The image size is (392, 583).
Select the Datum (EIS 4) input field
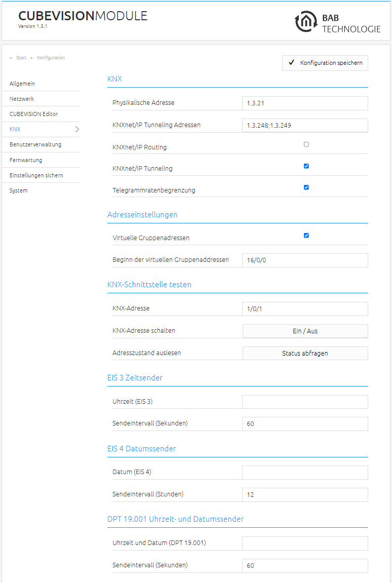pyautogui.click(x=305, y=473)
